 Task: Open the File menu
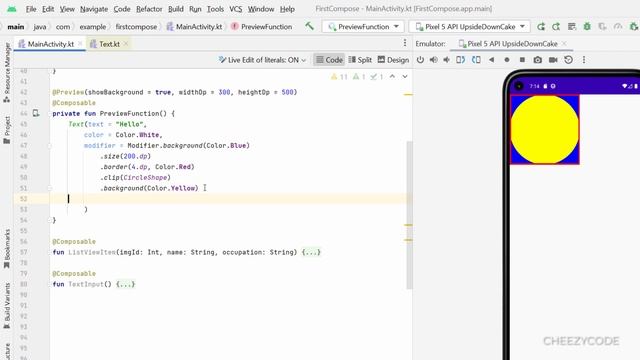[x=31, y=9]
